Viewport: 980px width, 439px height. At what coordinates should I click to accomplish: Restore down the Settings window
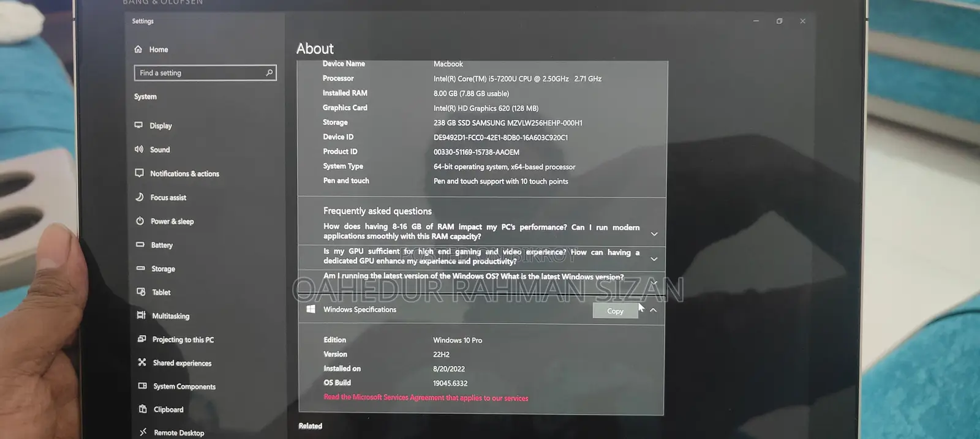coord(779,21)
